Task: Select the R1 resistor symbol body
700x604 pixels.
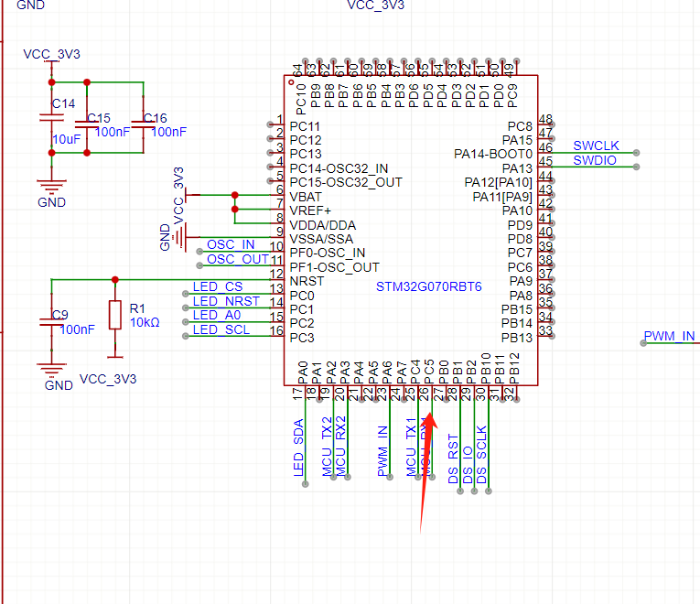Action: 115,315
